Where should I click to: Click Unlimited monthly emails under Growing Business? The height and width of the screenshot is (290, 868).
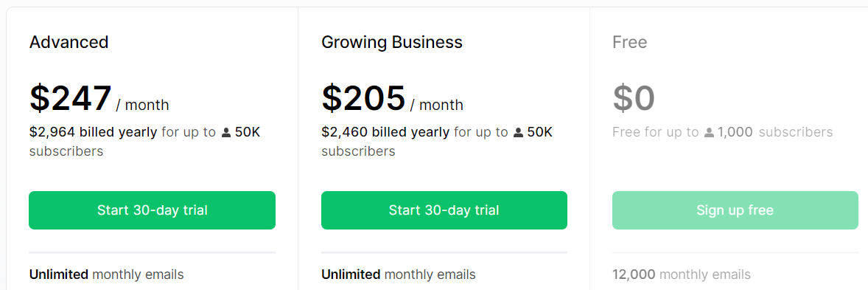pyautogui.click(x=398, y=274)
